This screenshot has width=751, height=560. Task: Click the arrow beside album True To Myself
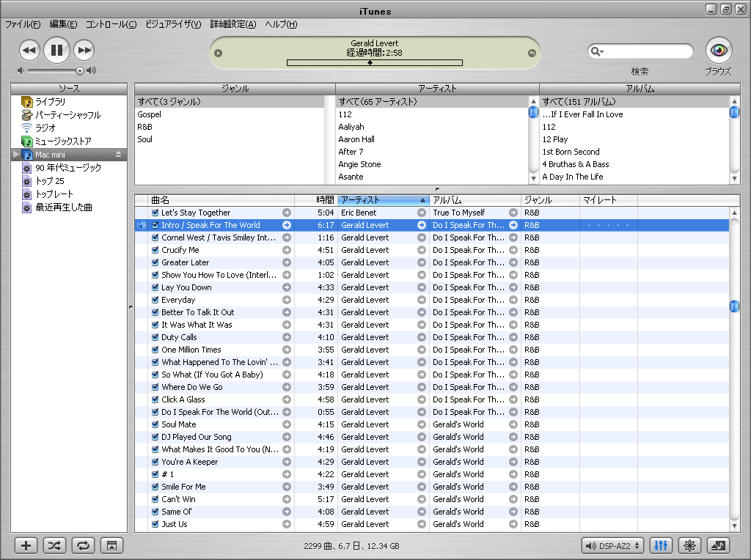513,213
